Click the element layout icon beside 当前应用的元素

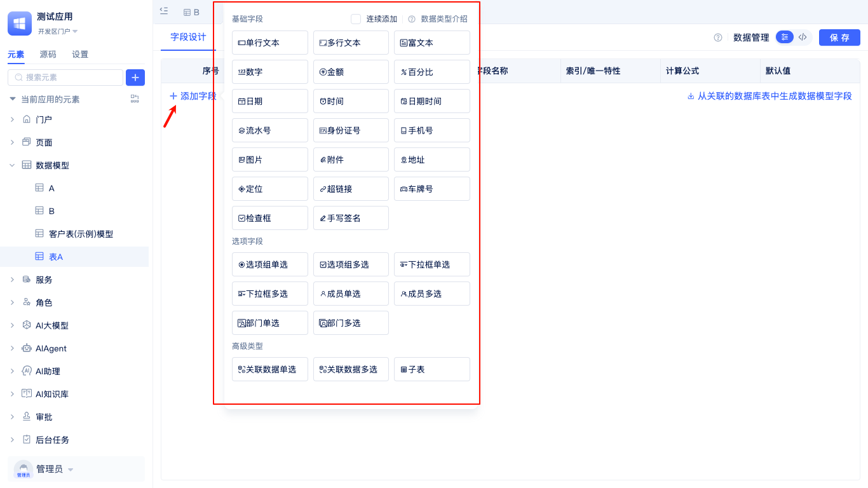point(135,99)
